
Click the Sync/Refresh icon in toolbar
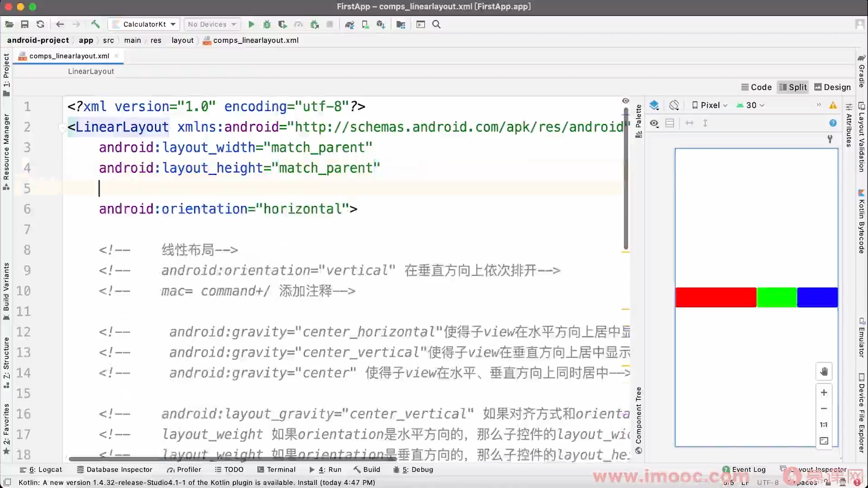40,24
